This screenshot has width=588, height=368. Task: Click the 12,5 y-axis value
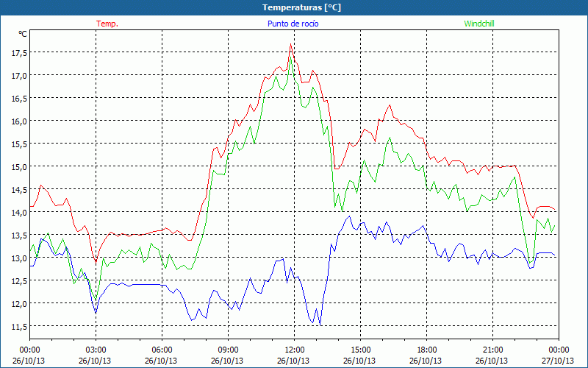tap(19, 281)
